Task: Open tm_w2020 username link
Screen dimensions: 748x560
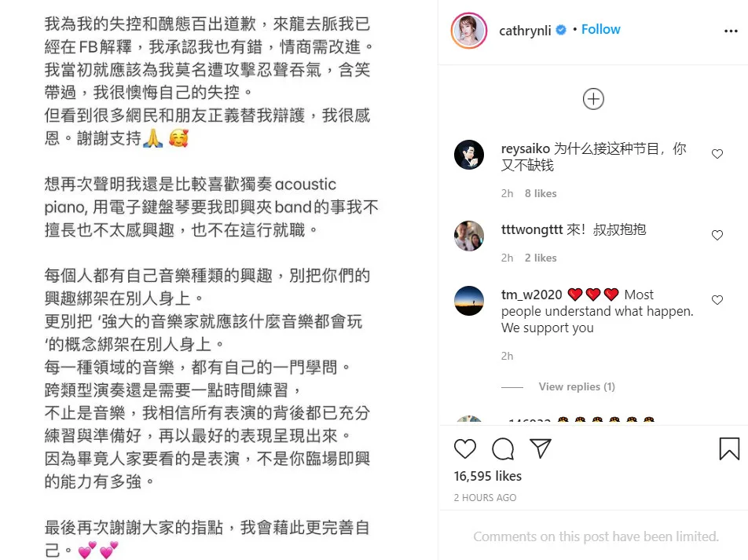Action: 531,295
